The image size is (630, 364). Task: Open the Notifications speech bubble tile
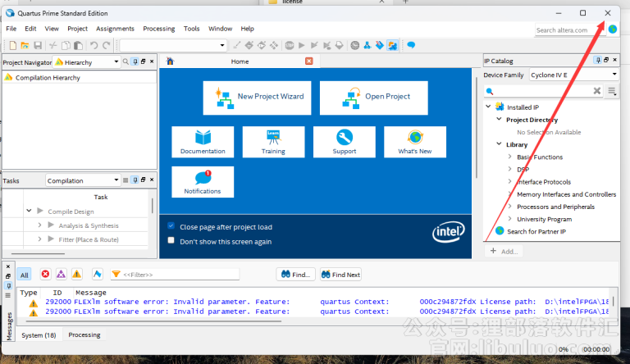203,181
